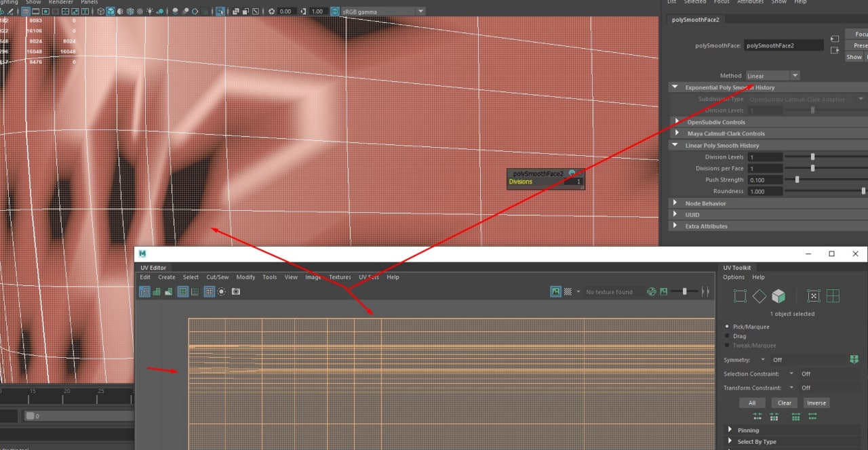
Task: Click the symmetry tool icon in UV Toolkit
Action: coord(854,359)
